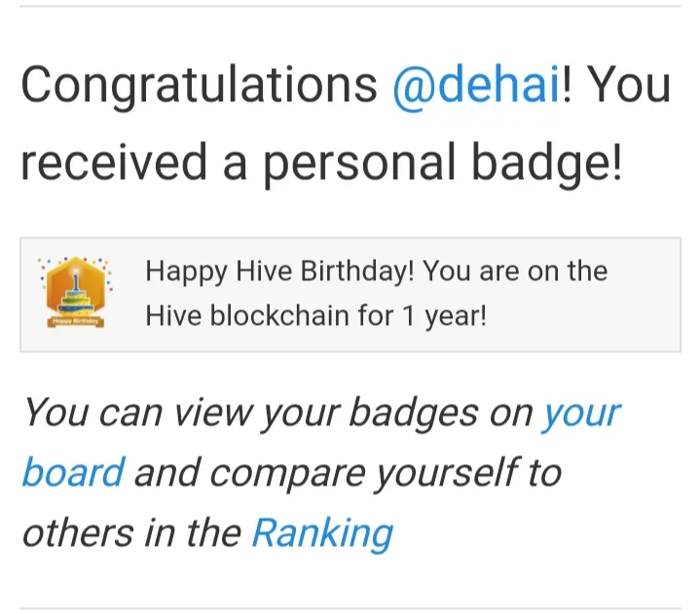Click the horizontal divider at the bottom
This screenshot has height=614, width=700.
coord(350,608)
